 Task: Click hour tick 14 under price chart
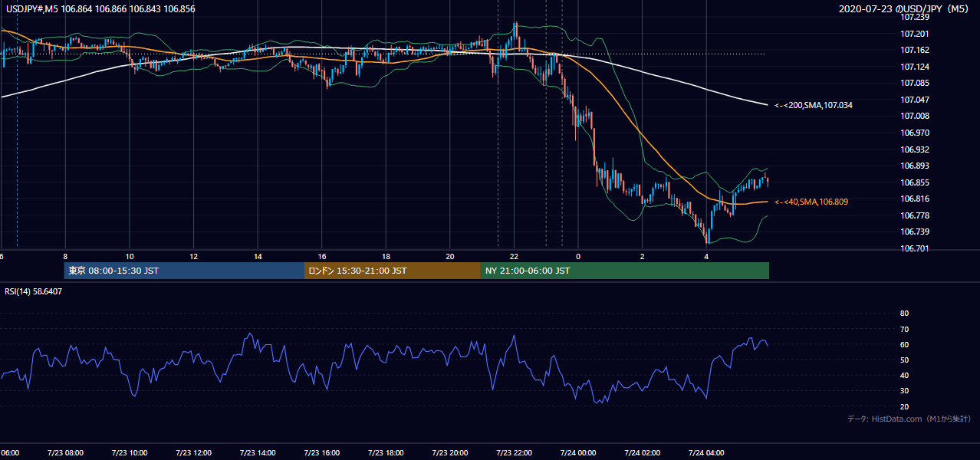point(258,257)
